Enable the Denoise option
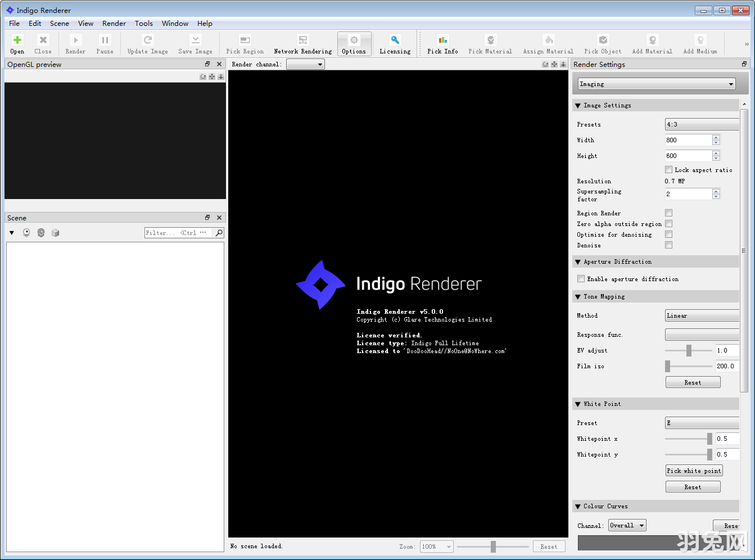Screen dimensions: 755x560 [x=668, y=245]
